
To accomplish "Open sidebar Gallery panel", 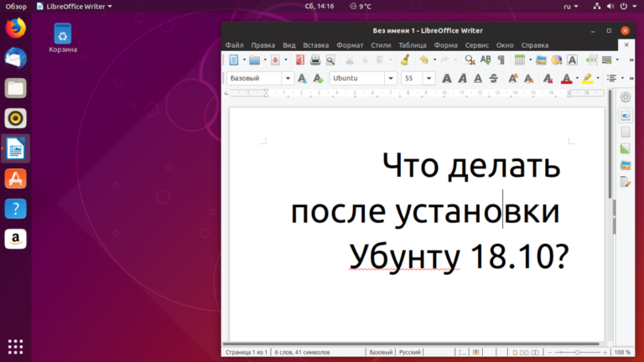I will (625, 165).
